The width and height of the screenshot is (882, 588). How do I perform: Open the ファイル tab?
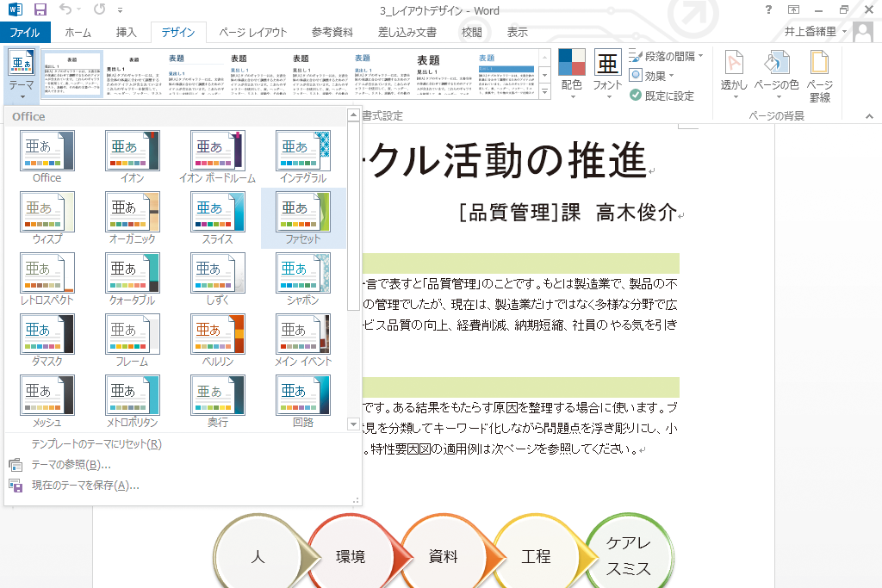pyautogui.click(x=25, y=33)
